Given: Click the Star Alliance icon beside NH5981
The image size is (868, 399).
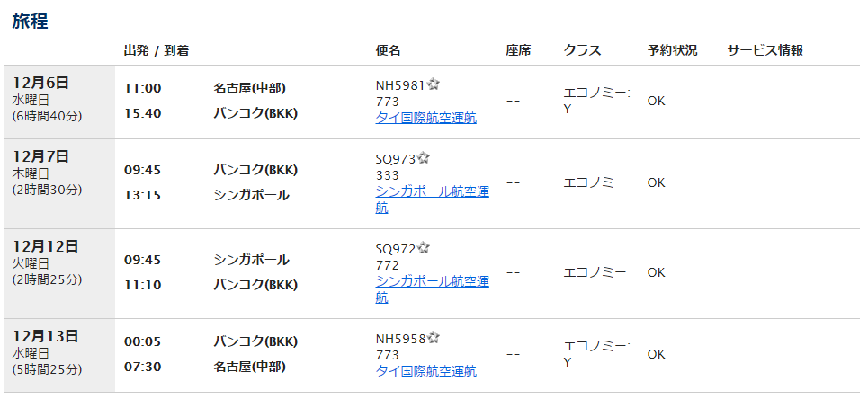Looking at the screenshot, I should coord(434,84).
